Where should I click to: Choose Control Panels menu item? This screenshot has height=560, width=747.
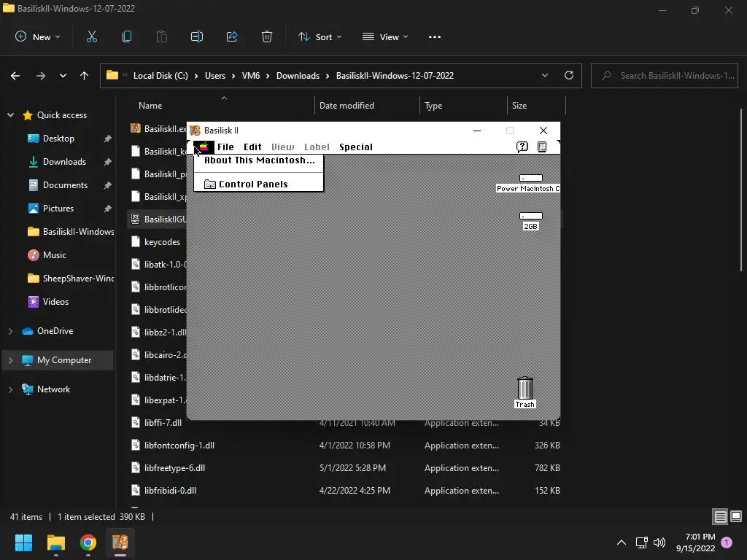(259, 184)
